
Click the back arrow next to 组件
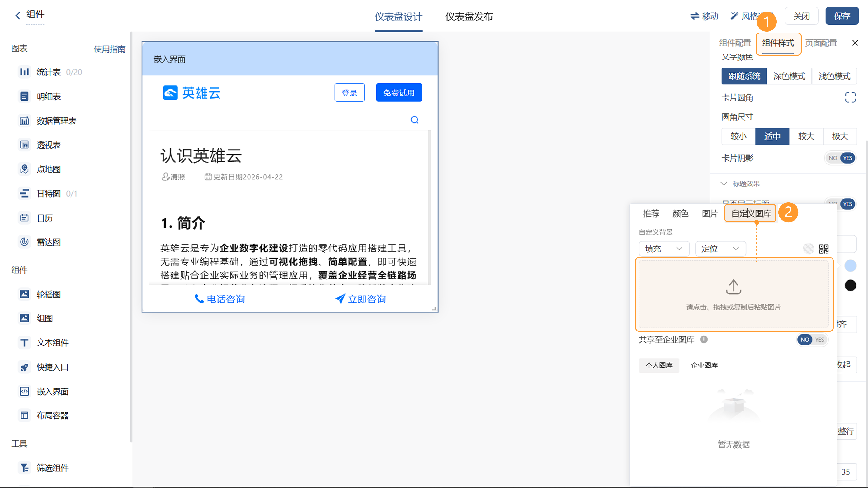[x=18, y=15]
